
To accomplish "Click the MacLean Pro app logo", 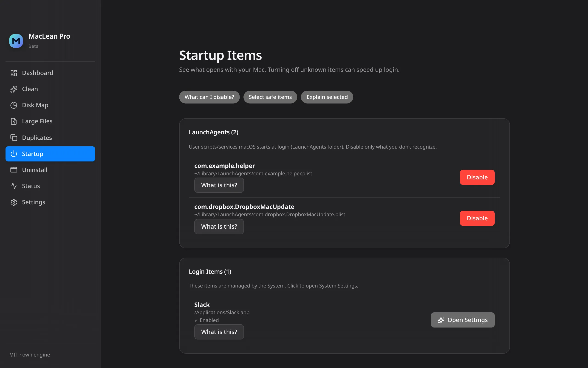I will tap(16, 41).
